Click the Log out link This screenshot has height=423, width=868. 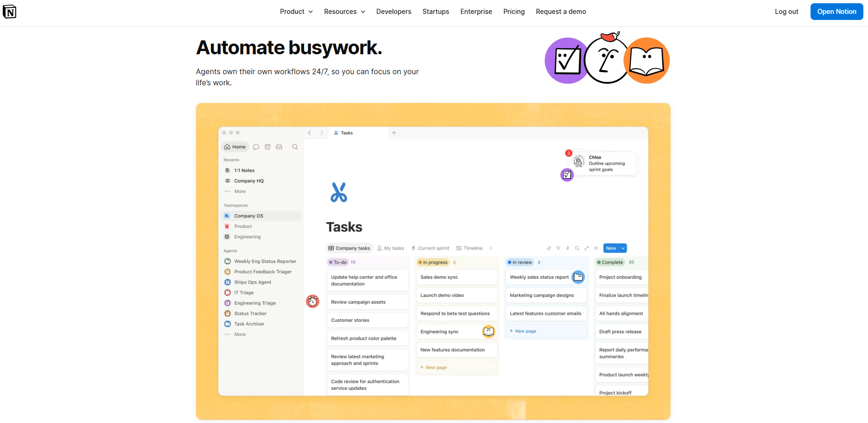click(786, 12)
